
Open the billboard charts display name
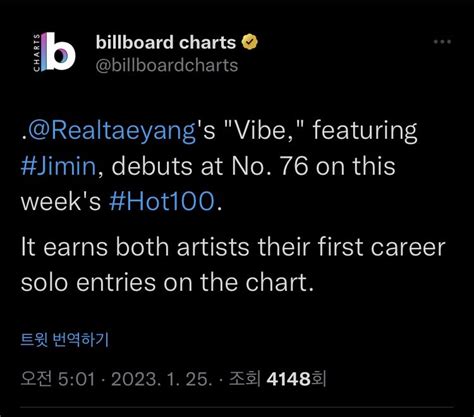[166, 42]
